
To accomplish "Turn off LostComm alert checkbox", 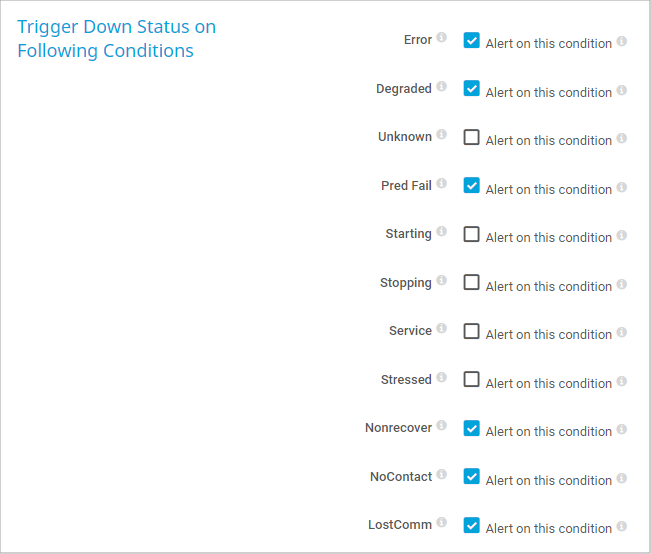I will [x=472, y=526].
